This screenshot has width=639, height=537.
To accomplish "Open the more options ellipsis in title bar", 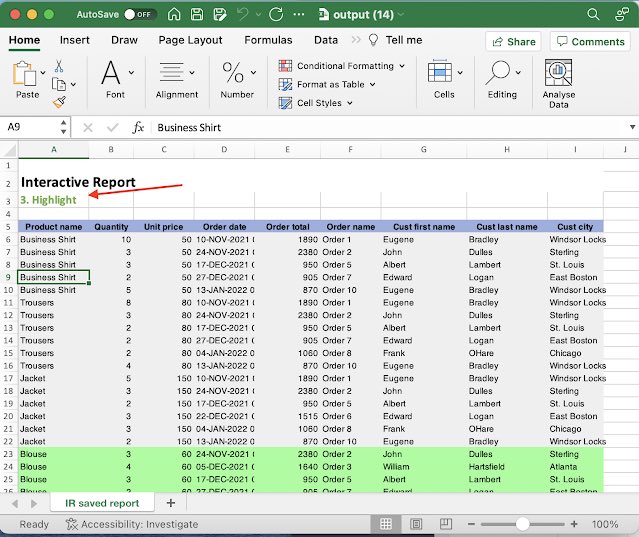I will [299, 15].
